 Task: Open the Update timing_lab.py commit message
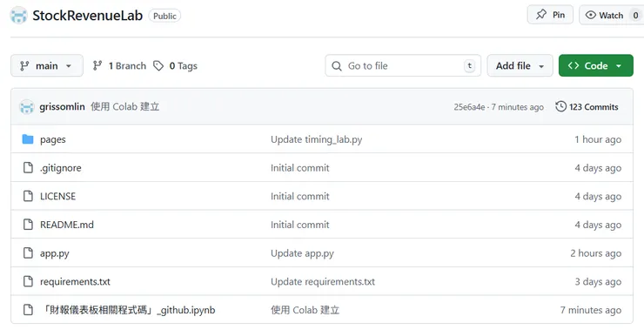point(316,139)
